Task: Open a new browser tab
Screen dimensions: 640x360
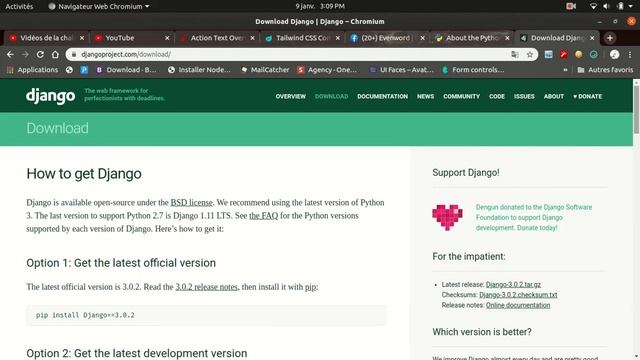Action: click(x=610, y=38)
